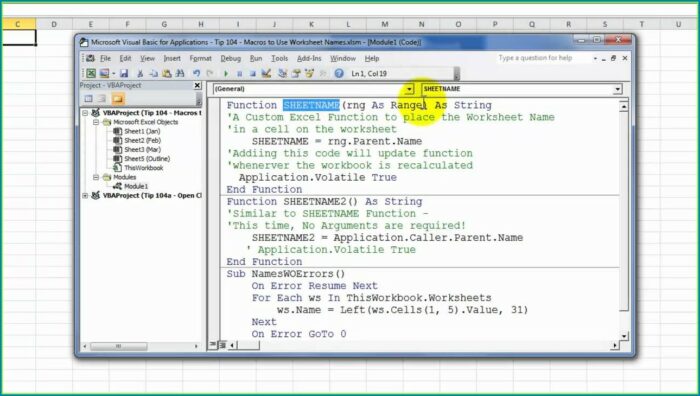Click the code window vertical scrollbar up arrow
This screenshot has width=700, height=396.
pos(624,106)
